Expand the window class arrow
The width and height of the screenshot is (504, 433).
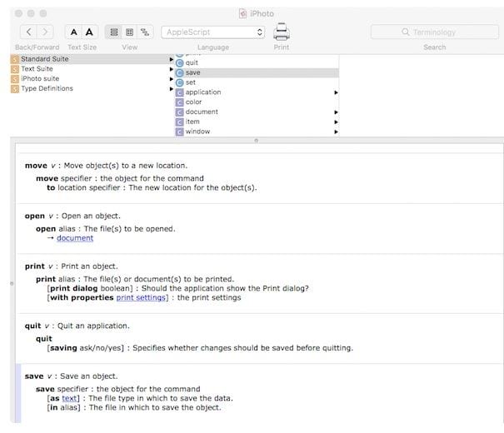pyautogui.click(x=336, y=132)
